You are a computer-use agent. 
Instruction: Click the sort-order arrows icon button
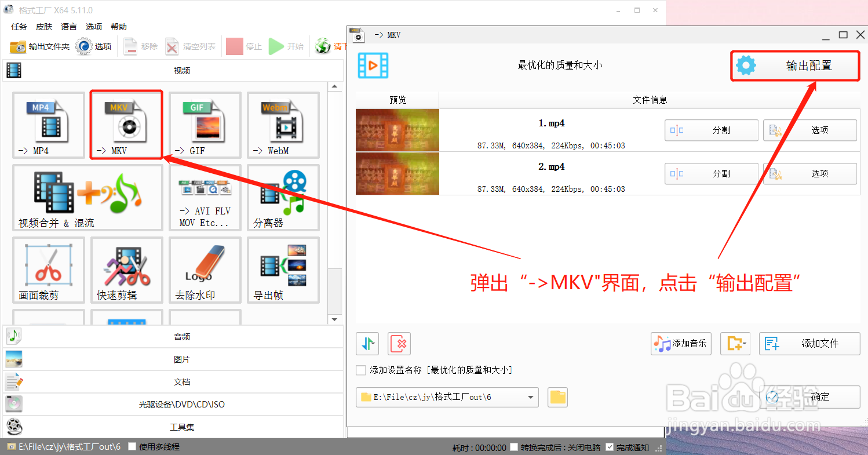(x=367, y=344)
